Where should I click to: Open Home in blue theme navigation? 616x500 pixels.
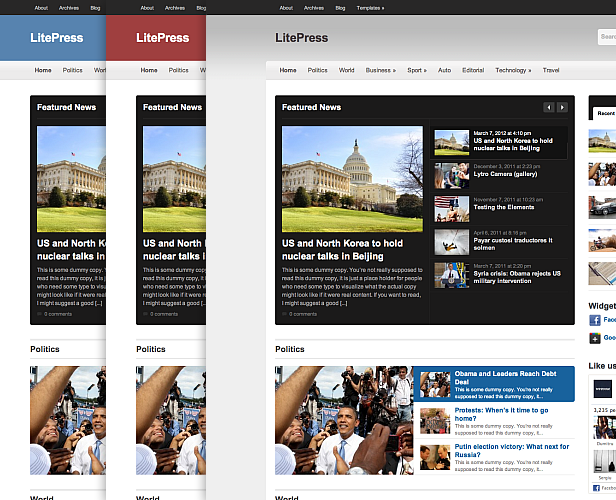point(43,70)
